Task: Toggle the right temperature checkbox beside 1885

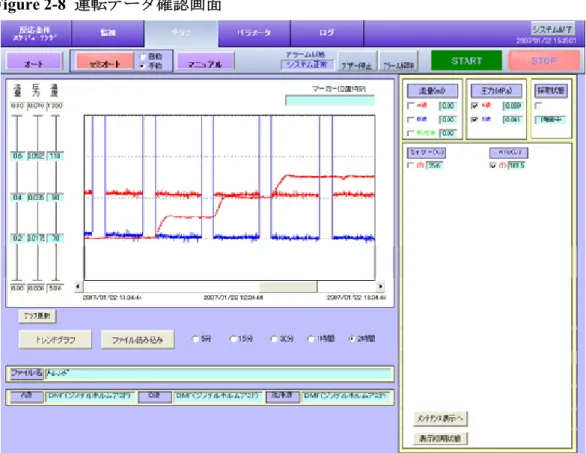Action: [x=493, y=165]
